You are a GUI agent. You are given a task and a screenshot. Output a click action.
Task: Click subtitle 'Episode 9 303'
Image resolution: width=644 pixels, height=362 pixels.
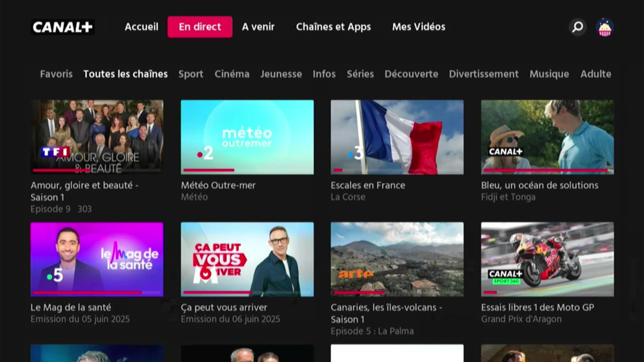[x=61, y=209]
